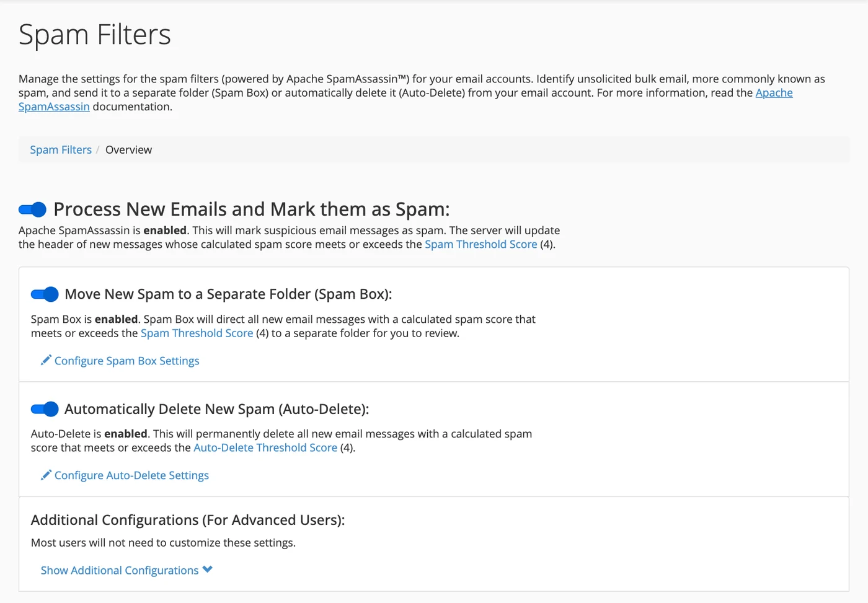Click Overview breadcrumb text
868x603 pixels.
(x=128, y=150)
